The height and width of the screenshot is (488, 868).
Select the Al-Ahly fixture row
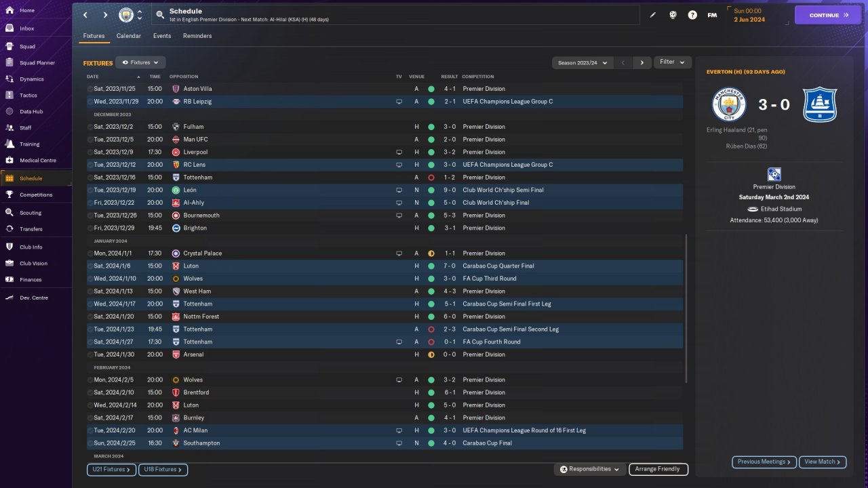coord(384,203)
